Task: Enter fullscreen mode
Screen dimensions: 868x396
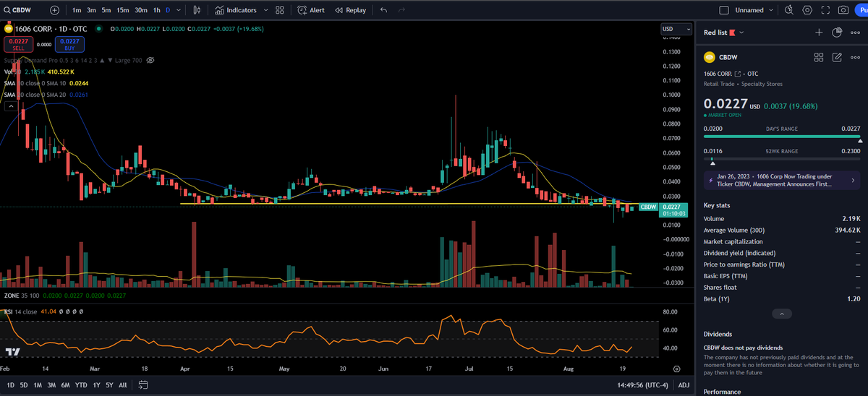Action: pos(825,10)
